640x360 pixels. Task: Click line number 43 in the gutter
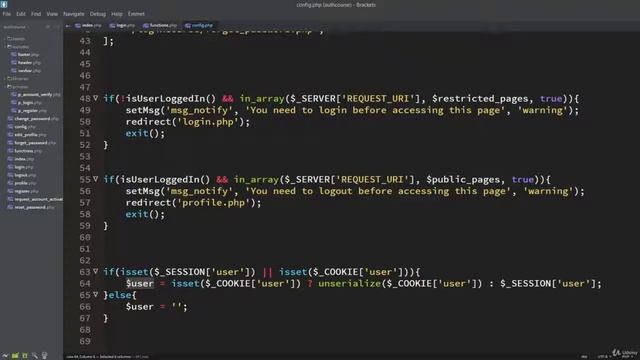click(x=85, y=41)
